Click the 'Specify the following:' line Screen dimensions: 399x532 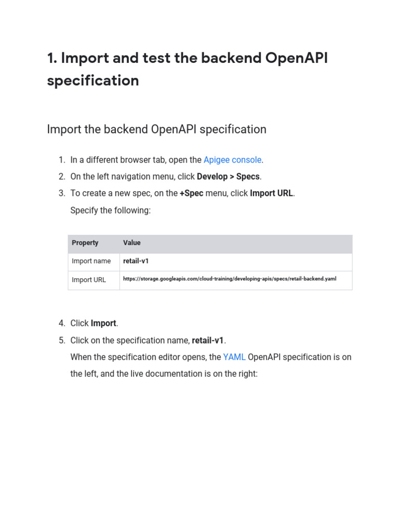click(111, 210)
